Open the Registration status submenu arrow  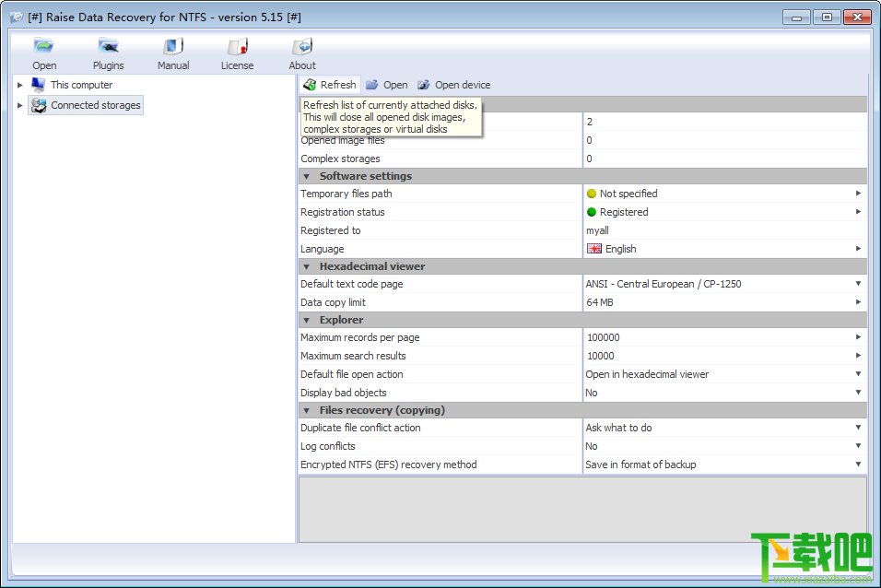[858, 212]
